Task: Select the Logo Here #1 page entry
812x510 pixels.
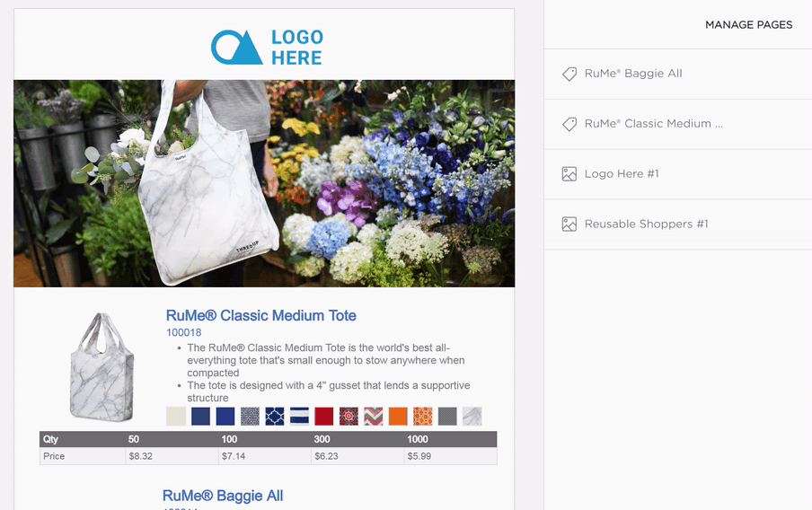Action: point(678,174)
